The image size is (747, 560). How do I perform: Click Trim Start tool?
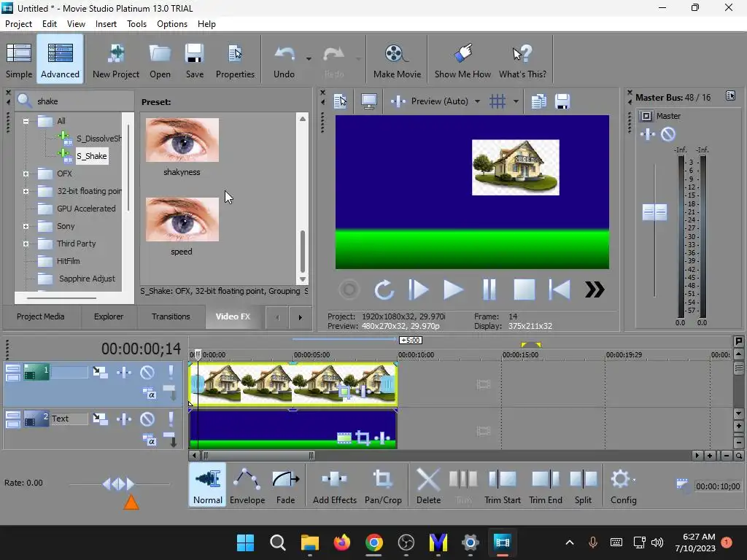[502, 486]
